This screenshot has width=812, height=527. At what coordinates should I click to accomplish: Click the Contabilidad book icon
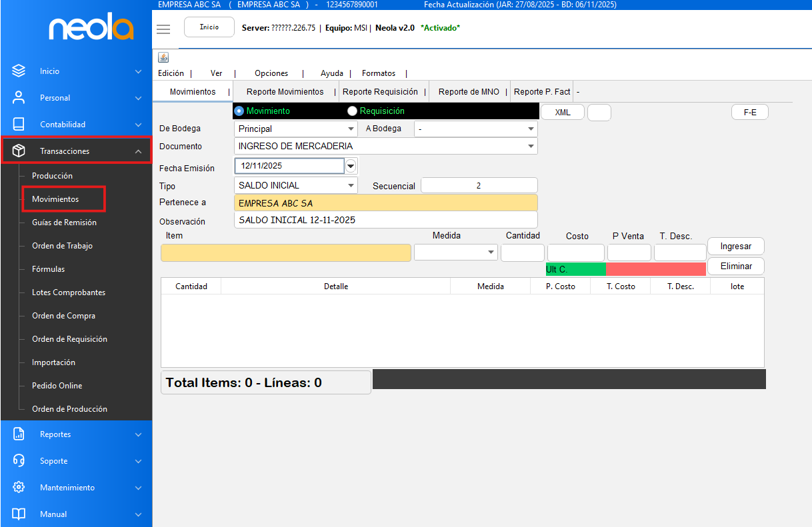click(x=19, y=125)
